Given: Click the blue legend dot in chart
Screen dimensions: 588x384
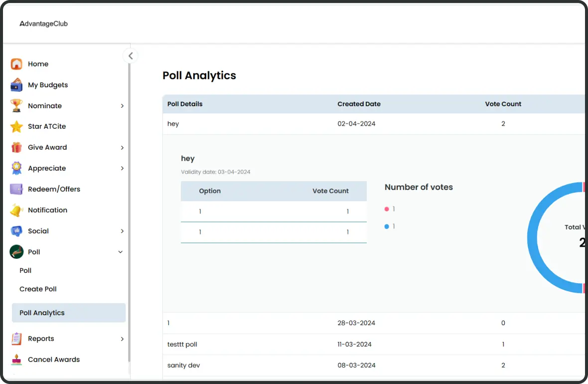Looking at the screenshot, I should [x=387, y=226].
